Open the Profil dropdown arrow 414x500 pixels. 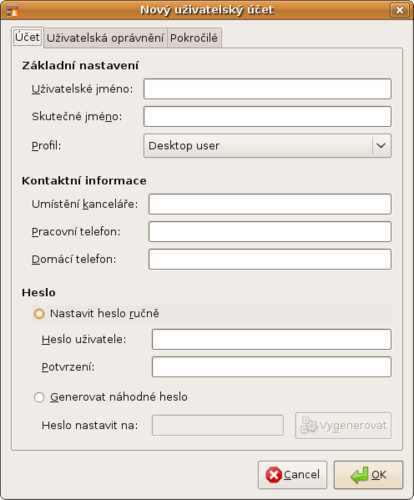381,145
